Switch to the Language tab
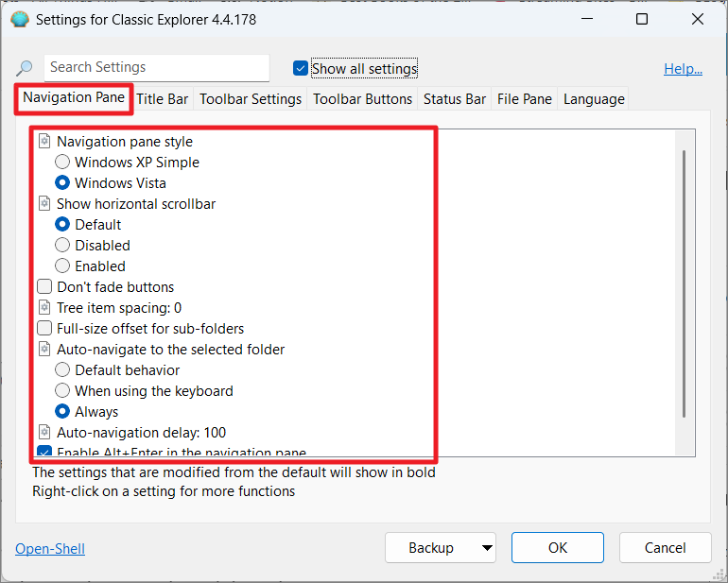This screenshot has width=728, height=583. click(x=594, y=99)
